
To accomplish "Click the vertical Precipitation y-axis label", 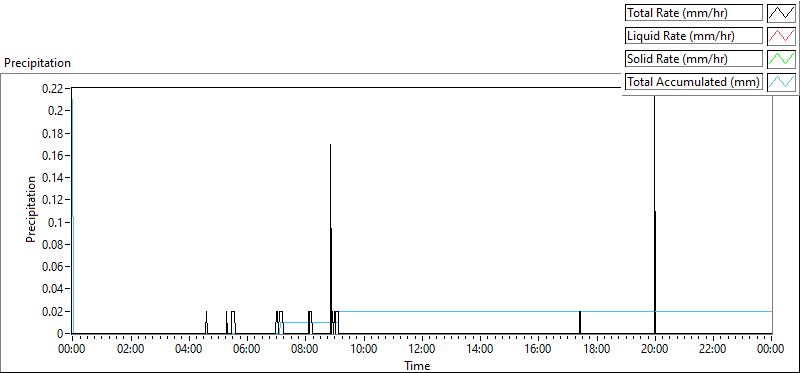I will [x=31, y=209].
